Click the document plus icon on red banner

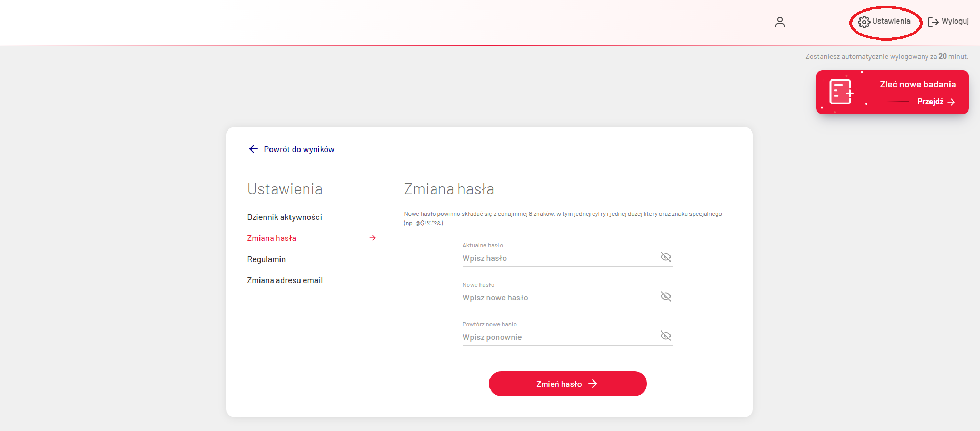click(x=841, y=92)
